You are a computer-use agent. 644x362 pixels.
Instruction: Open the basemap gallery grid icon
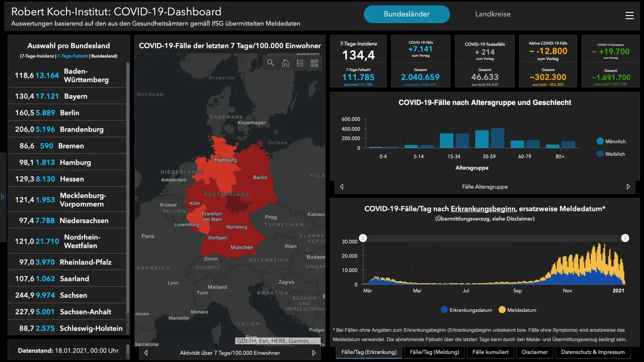pos(314,63)
